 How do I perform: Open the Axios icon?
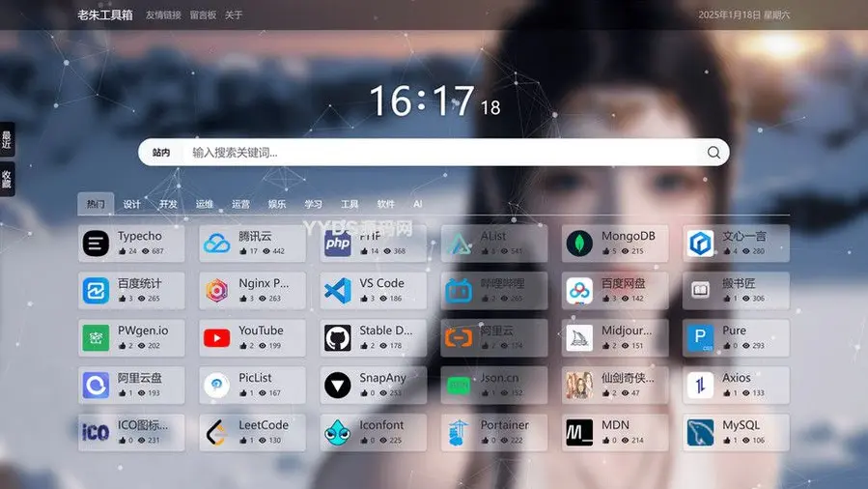pos(700,386)
